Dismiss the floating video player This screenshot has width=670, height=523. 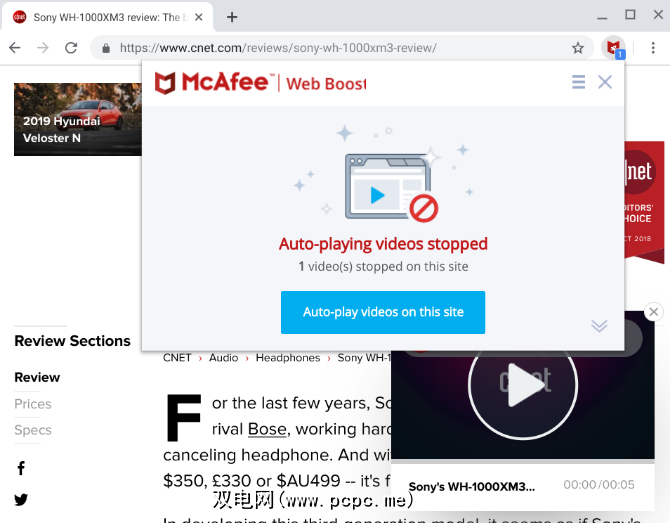click(x=653, y=312)
